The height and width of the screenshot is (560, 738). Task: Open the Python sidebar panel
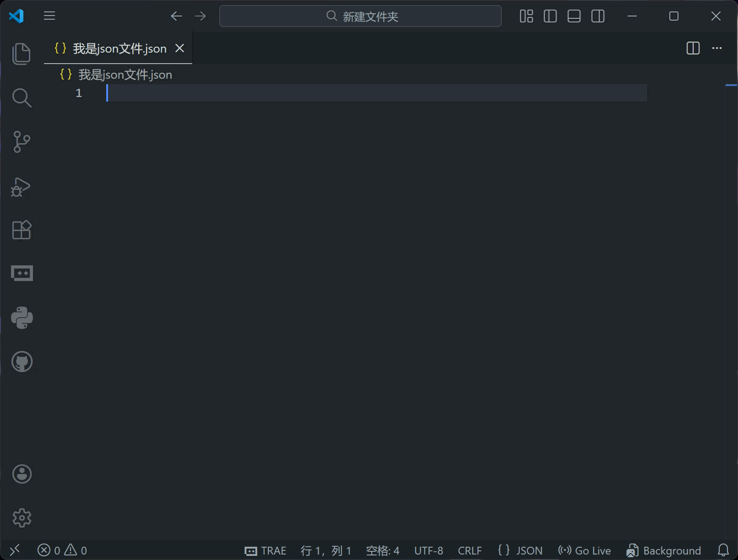pyautogui.click(x=22, y=318)
